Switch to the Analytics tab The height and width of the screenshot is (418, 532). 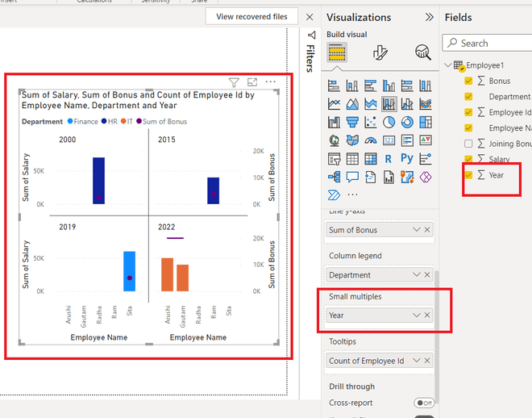[x=423, y=52]
